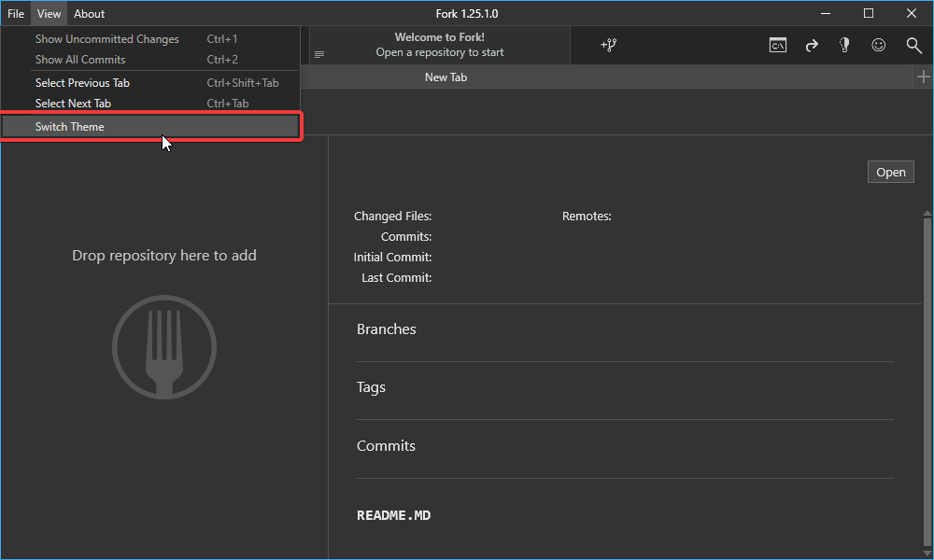Open the File menu

(15, 13)
